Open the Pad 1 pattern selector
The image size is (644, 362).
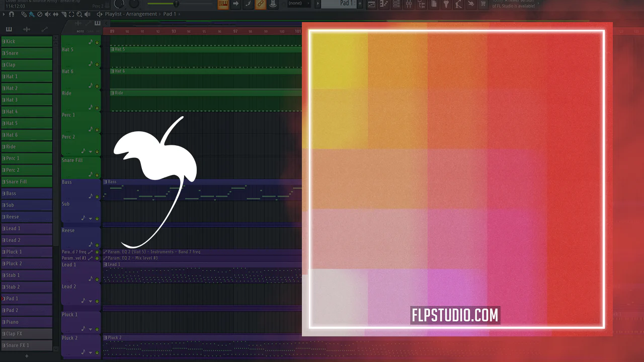(338, 4)
